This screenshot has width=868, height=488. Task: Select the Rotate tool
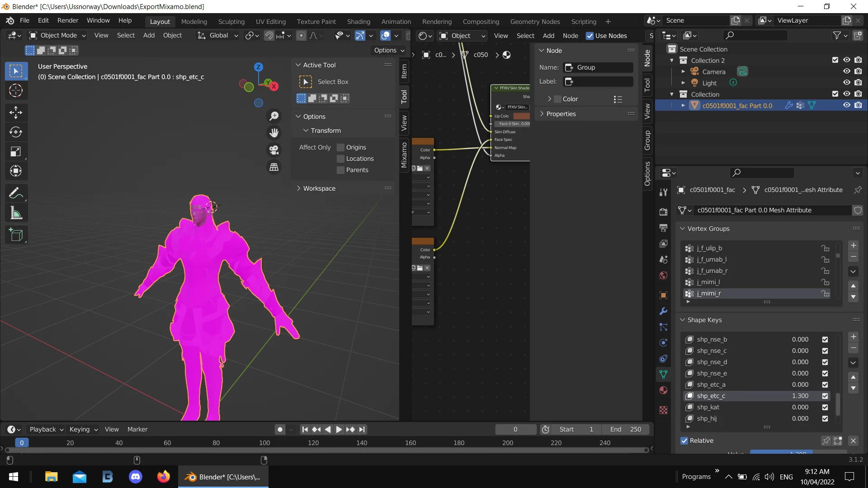tap(16, 132)
